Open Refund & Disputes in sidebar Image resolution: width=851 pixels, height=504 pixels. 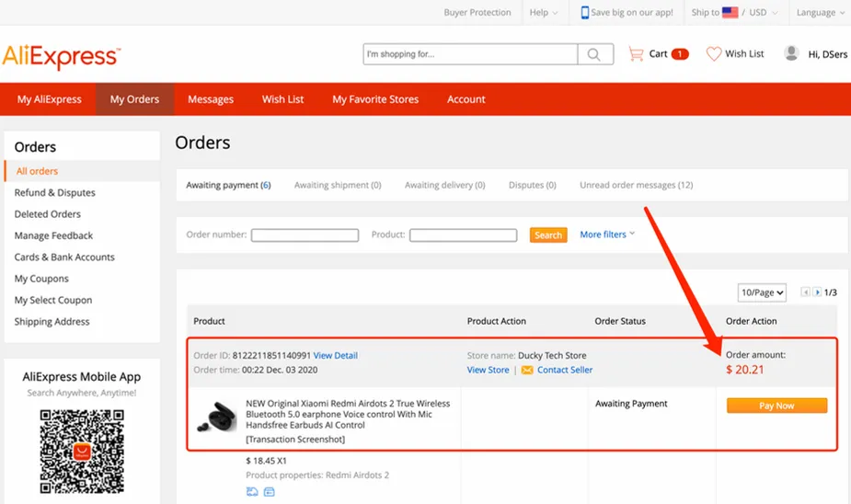click(55, 192)
